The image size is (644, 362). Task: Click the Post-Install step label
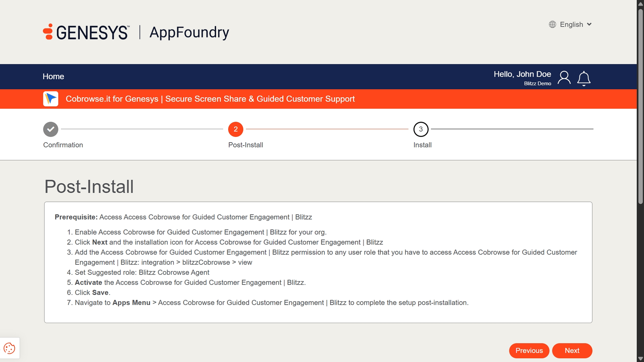click(246, 145)
